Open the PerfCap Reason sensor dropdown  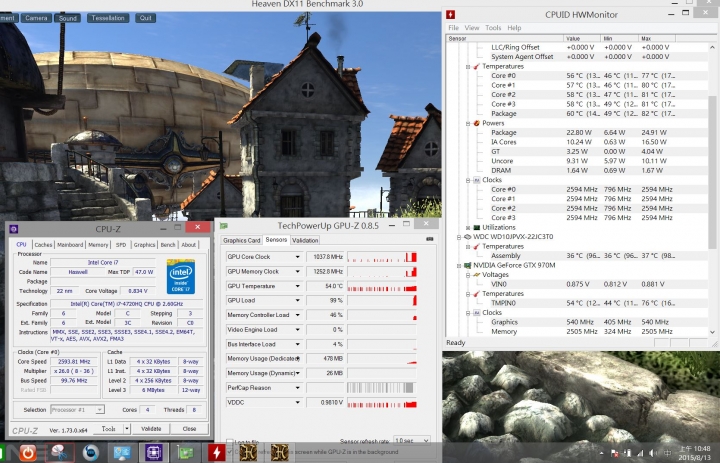point(298,388)
